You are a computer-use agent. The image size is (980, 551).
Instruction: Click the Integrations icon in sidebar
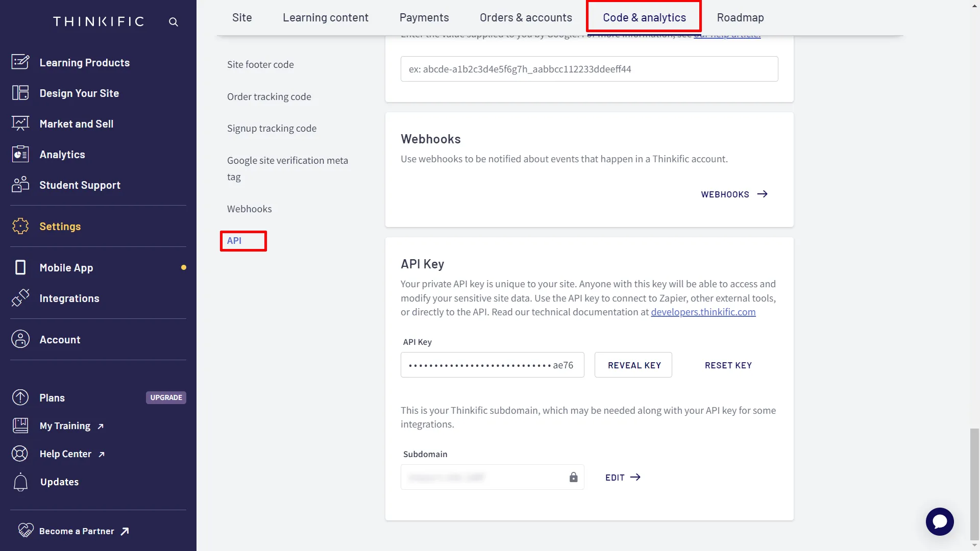pos(21,297)
